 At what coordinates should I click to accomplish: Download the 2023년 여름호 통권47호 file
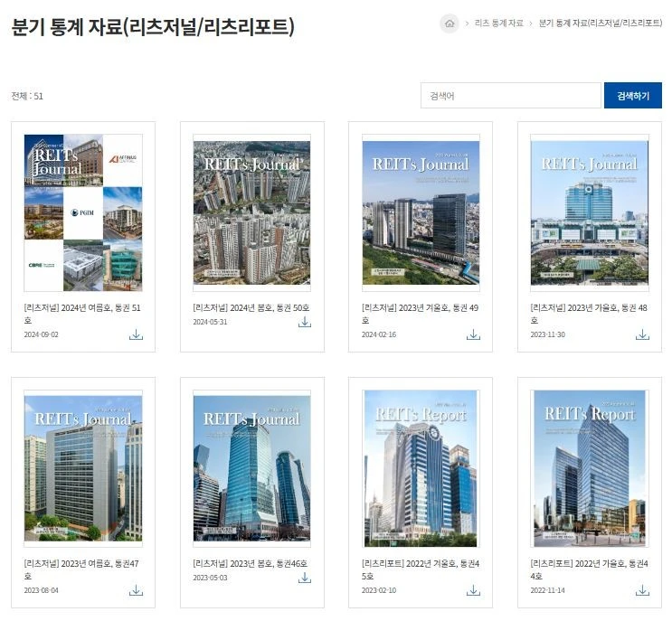(136, 590)
